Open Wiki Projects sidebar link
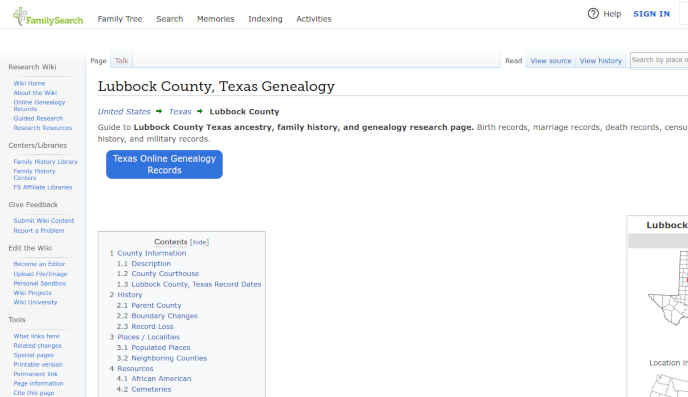 (x=32, y=293)
